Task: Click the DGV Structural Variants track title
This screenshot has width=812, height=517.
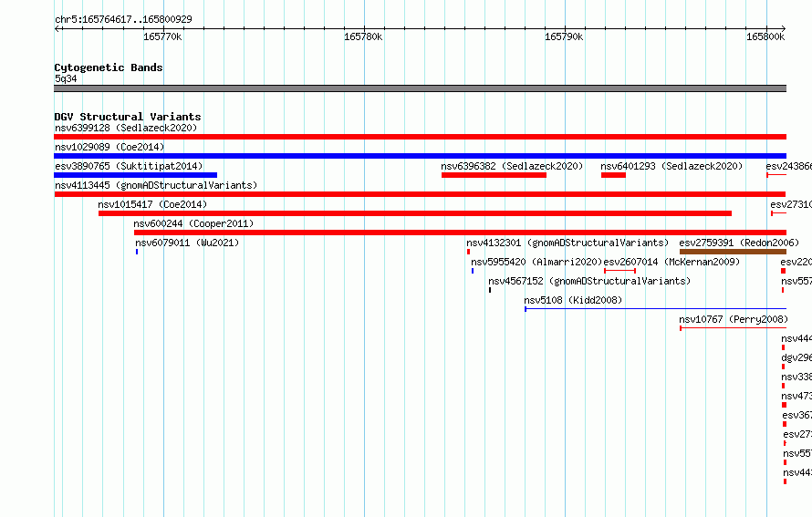Action: [x=128, y=117]
